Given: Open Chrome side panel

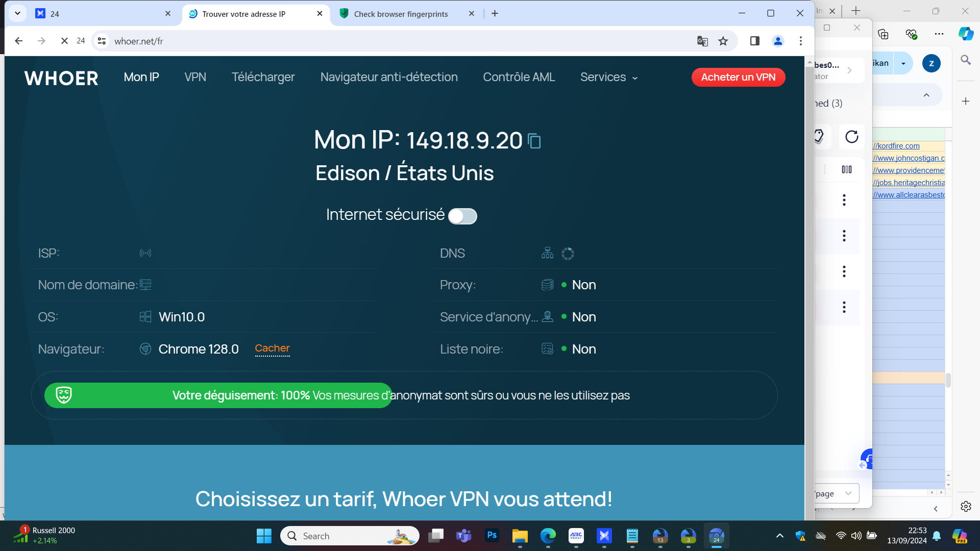Looking at the screenshot, I should pyautogui.click(x=755, y=41).
